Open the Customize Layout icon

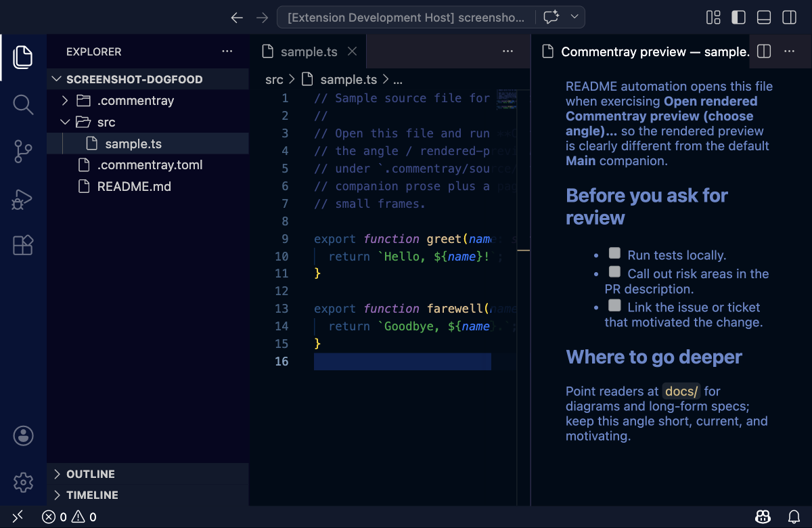713,18
